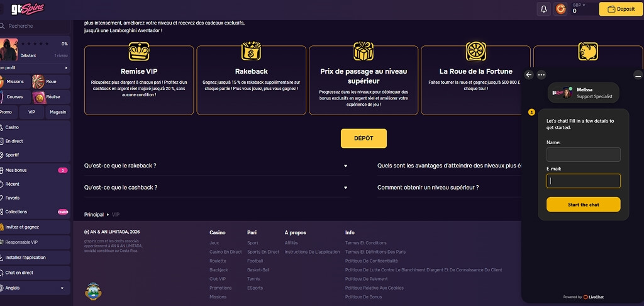Screen dimensions: 644x306
Task: Open Chat en direct in sidebar
Action: click(x=35, y=273)
